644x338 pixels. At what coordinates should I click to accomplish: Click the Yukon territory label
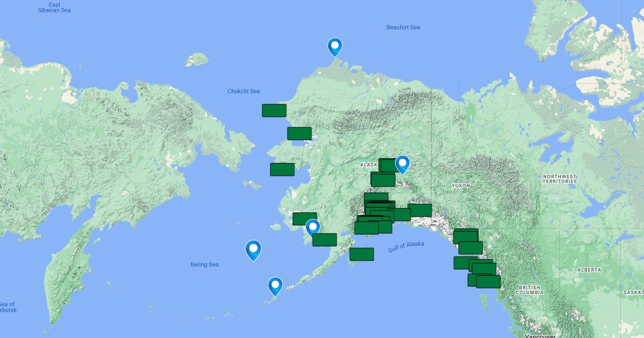point(461,186)
